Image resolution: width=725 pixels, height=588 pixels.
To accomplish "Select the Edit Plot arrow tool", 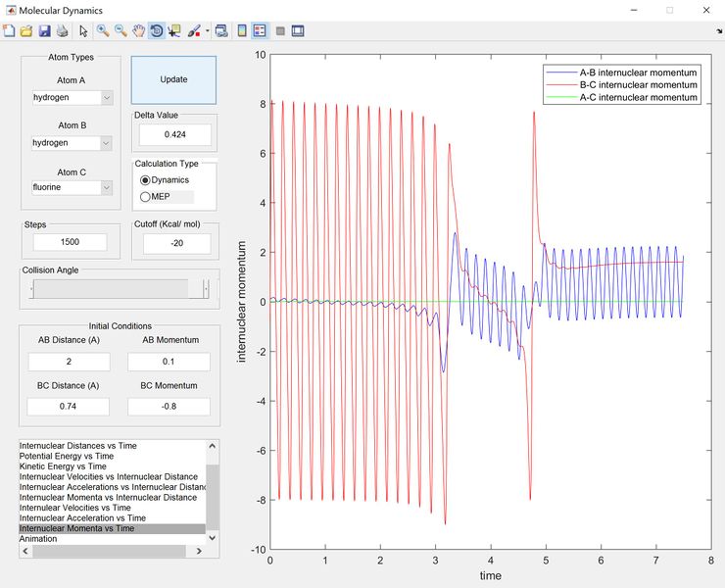I will pyautogui.click(x=83, y=31).
